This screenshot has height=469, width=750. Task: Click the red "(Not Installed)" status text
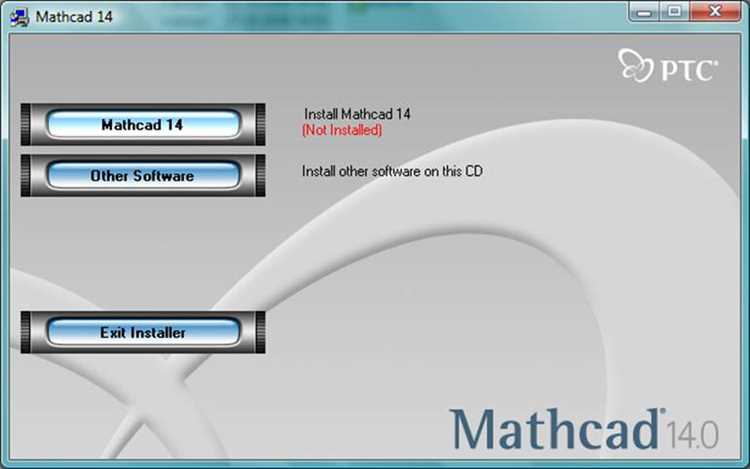click(x=342, y=130)
